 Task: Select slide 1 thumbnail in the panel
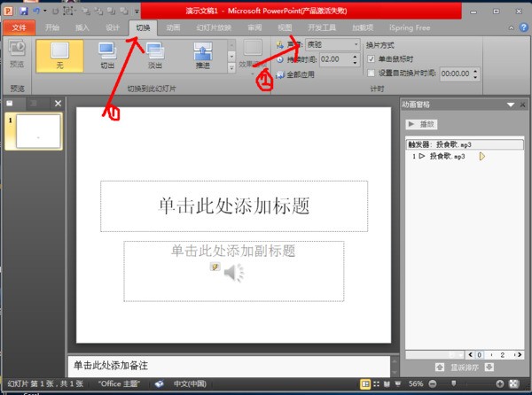click(35, 131)
